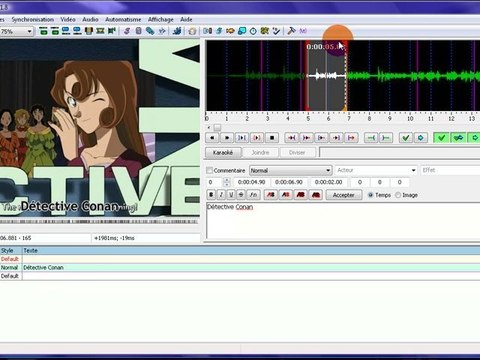Open the Synchronisation menu
The image size is (480, 360).
33,19
